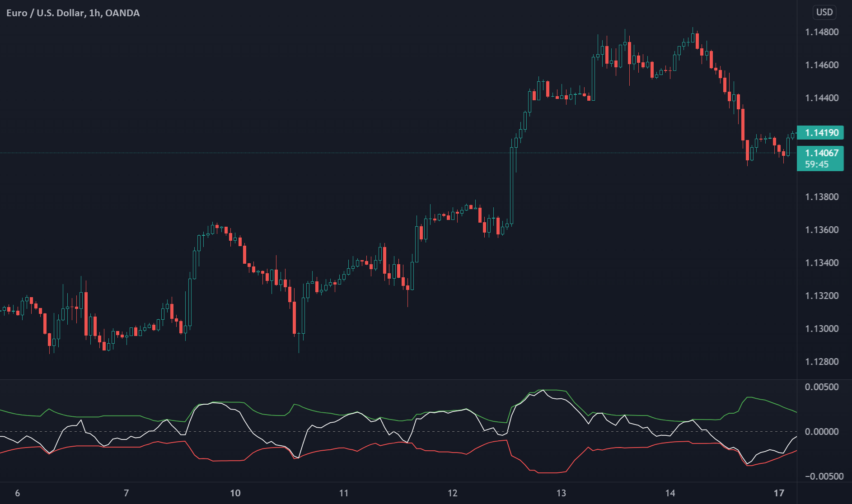Screen dimensions: 852x504
Task: Click the 1.14600 price axis label
Action: click(x=822, y=65)
